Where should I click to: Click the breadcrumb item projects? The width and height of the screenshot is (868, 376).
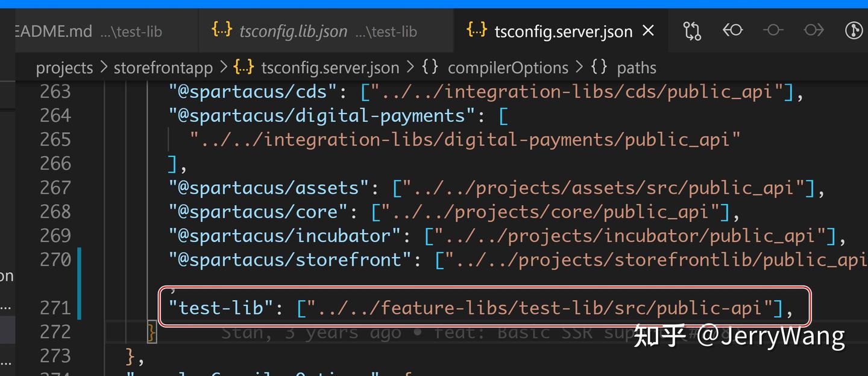click(x=64, y=68)
